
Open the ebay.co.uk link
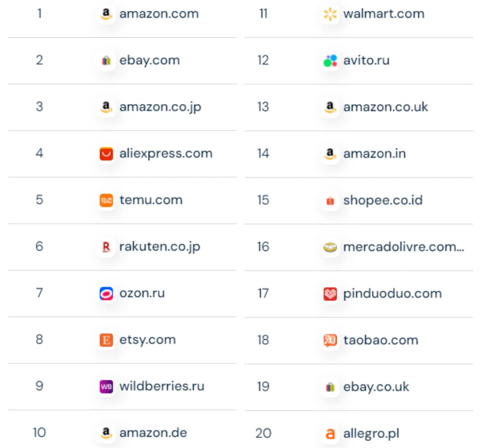[376, 387]
